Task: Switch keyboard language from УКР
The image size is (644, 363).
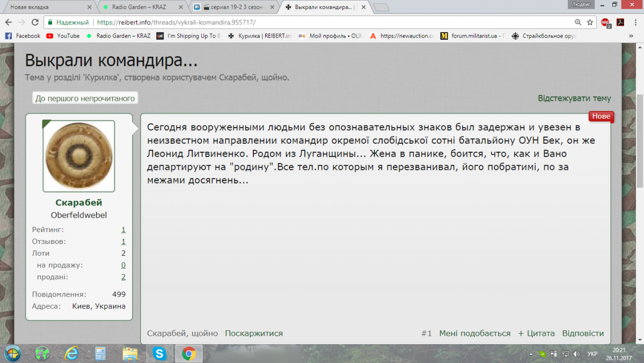Action: 592,354
